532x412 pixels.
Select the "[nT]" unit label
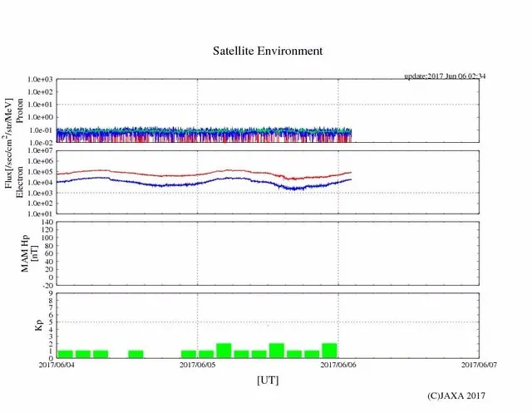(34, 253)
